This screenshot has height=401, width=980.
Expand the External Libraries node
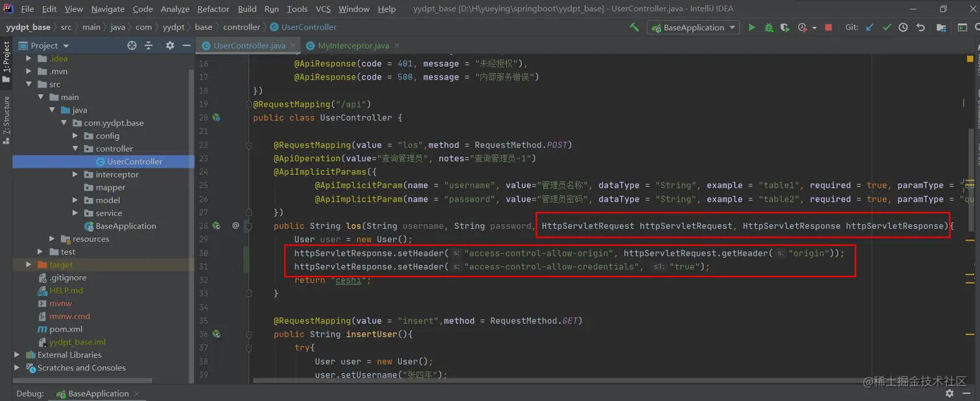pyautogui.click(x=17, y=355)
